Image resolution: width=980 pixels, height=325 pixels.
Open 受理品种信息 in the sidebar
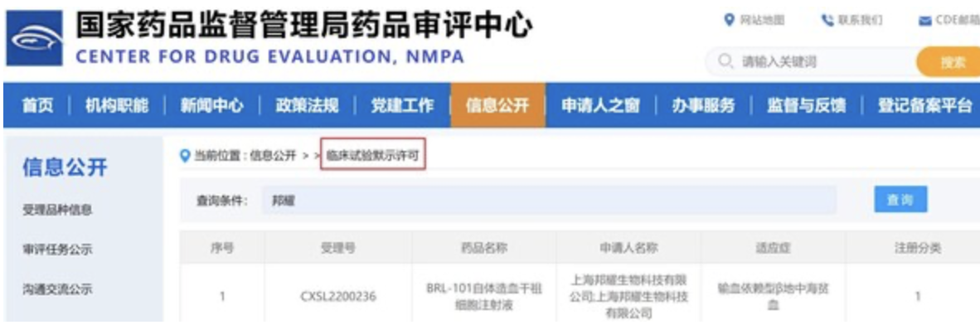click(x=57, y=210)
